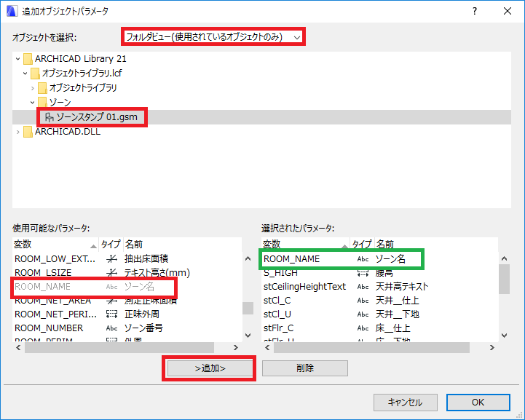Expand the オブジェクトライブラリ subfolder

click(x=33, y=88)
